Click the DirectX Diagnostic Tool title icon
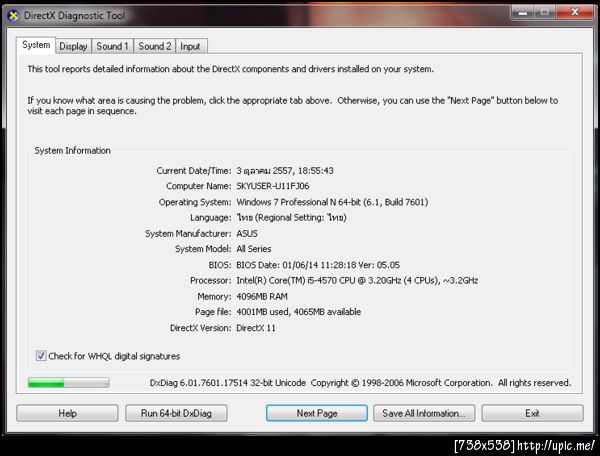Screen dimensions: 600x456 click(x=13, y=16)
